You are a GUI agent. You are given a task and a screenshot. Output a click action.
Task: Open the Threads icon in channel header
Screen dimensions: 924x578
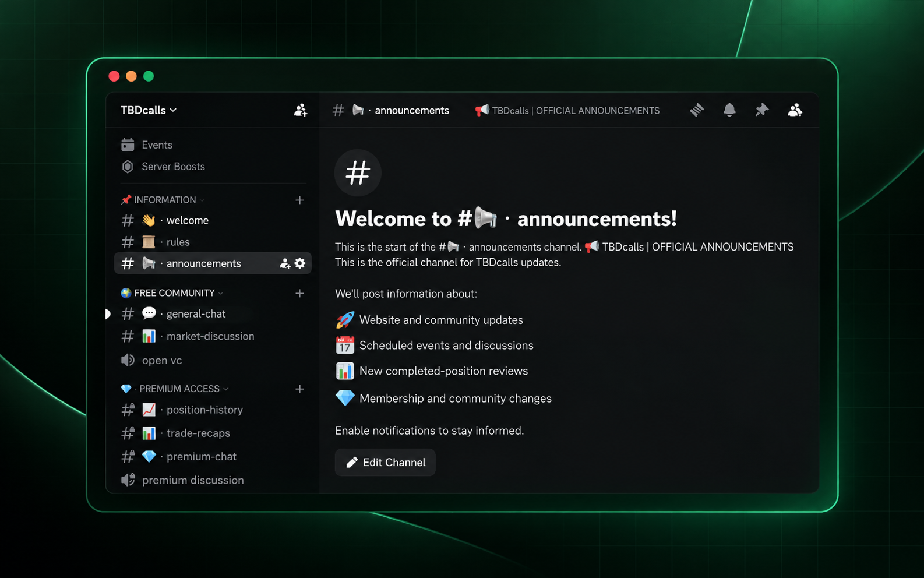[x=697, y=110]
